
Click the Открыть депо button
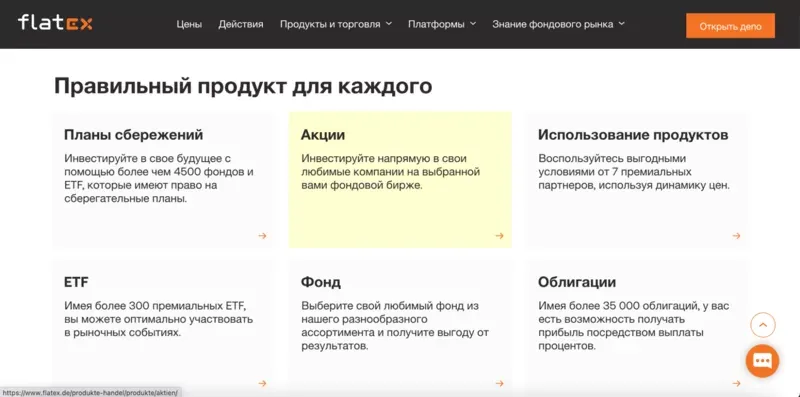pos(730,26)
